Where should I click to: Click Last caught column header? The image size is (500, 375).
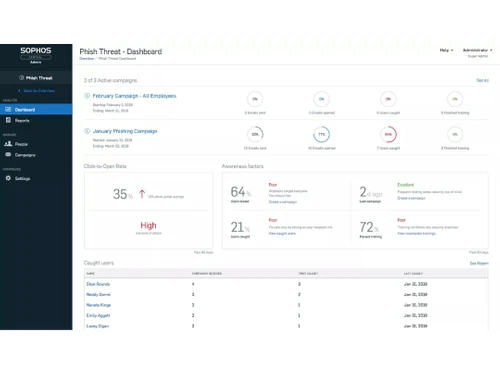[413, 274]
